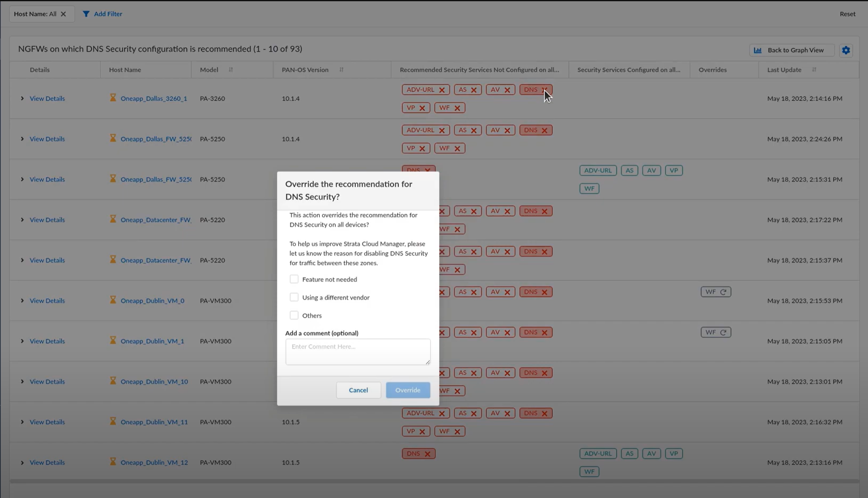The height and width of the screenshot is (498, 868).
Task: Click the gear settings icon beside Graph View
Action: (845, 50)
